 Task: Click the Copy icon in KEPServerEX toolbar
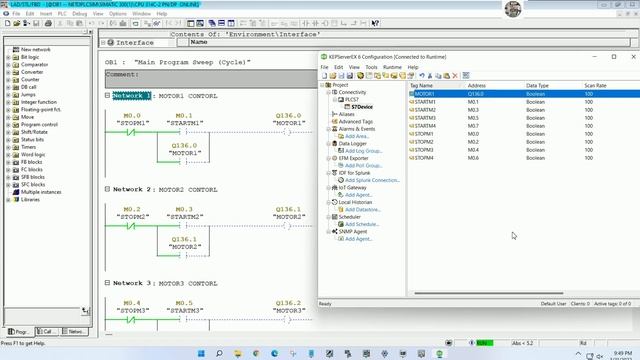pyautogui.click(x=438, y=76)
